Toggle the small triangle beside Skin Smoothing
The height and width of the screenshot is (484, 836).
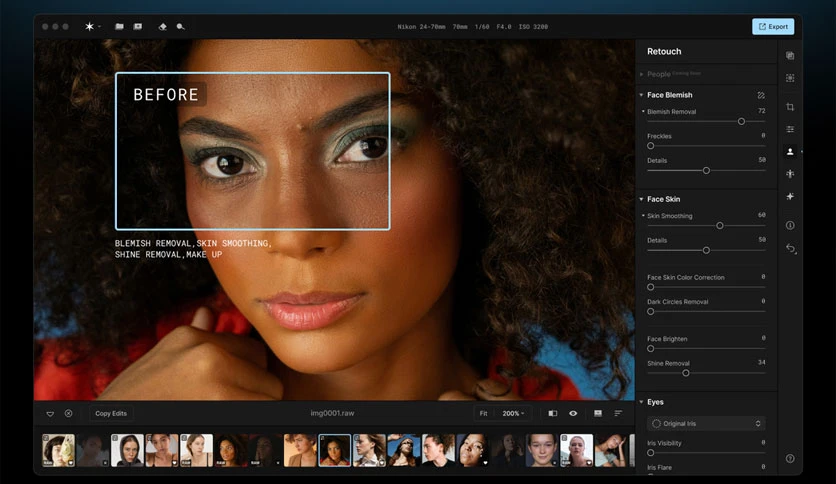643,215
